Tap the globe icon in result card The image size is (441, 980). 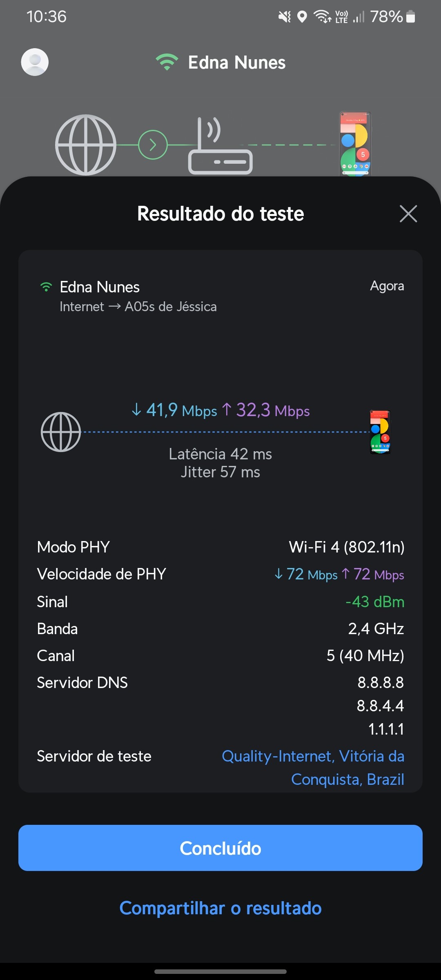[61, 432]
